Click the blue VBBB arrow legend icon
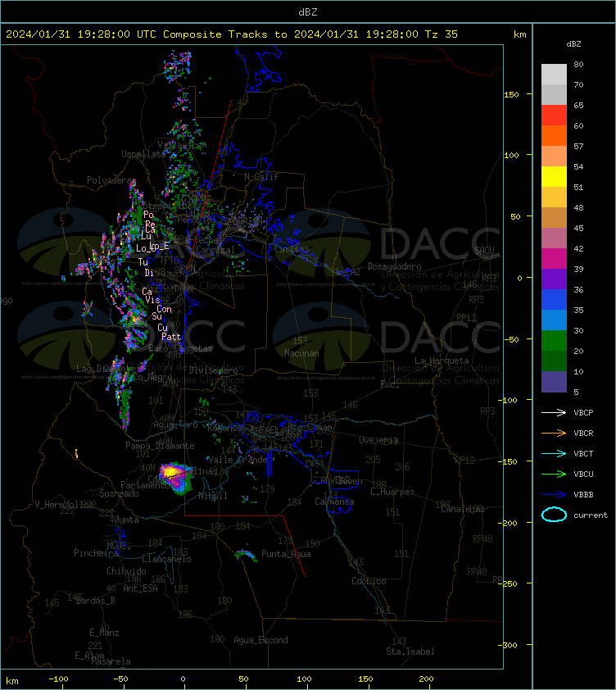The width and height of the screenshot is (616, 690). (x=554, y=495)
